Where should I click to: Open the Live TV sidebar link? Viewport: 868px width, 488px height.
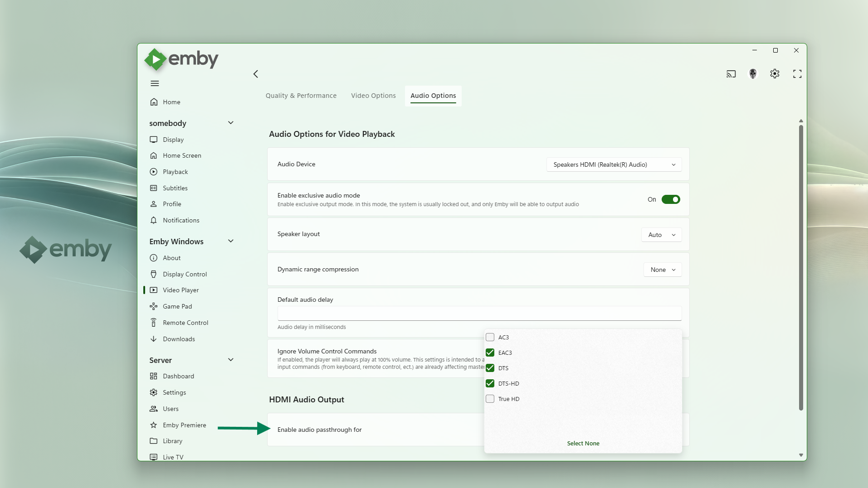173,457
